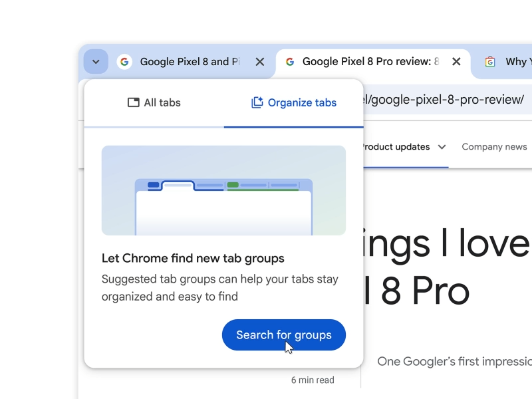Click the tab groups illustration preview
The image size is (532, 399).
click(x=223, y=191)
